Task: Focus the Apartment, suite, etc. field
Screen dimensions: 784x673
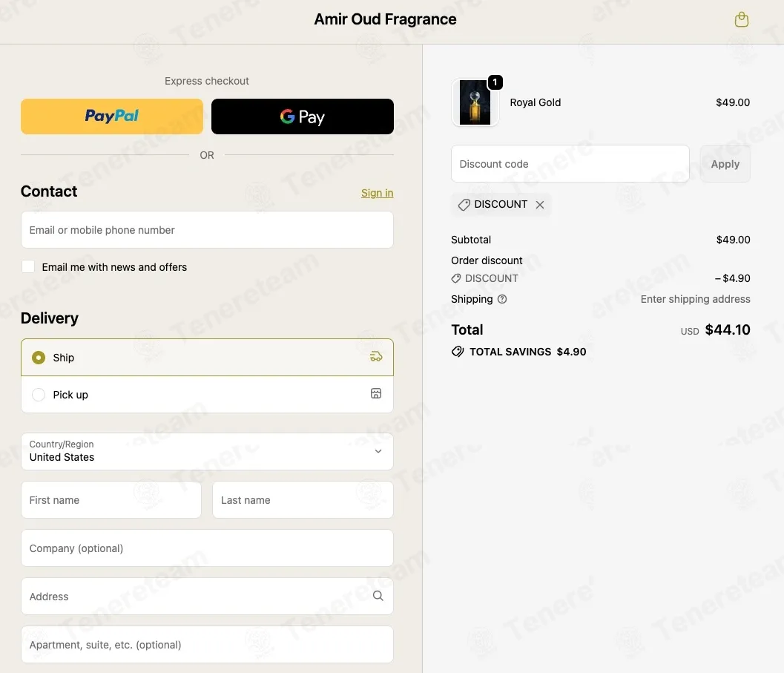Action: point(207,645)
